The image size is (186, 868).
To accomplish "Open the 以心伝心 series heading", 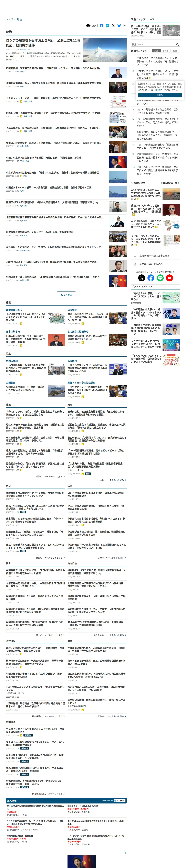I will (72, 310).
